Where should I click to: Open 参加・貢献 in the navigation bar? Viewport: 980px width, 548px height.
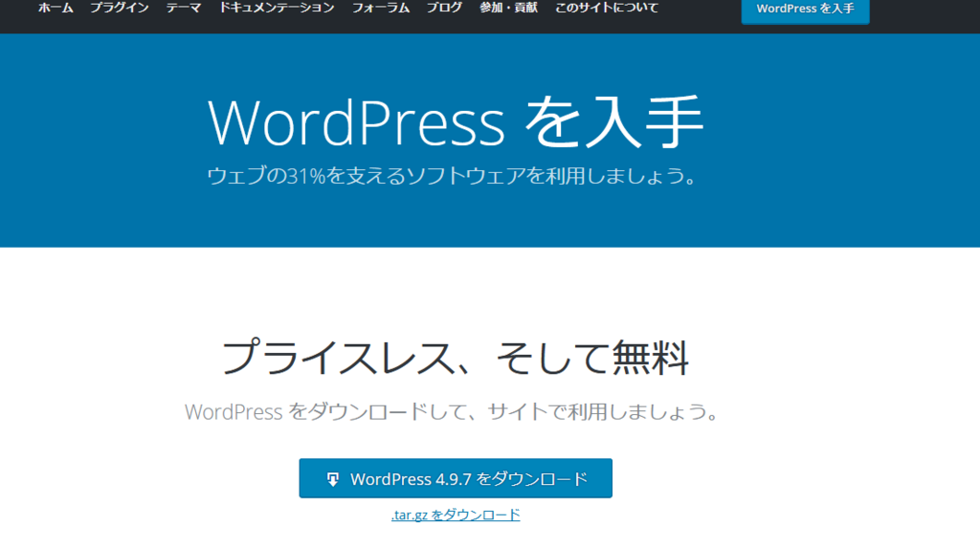(509, 8)
